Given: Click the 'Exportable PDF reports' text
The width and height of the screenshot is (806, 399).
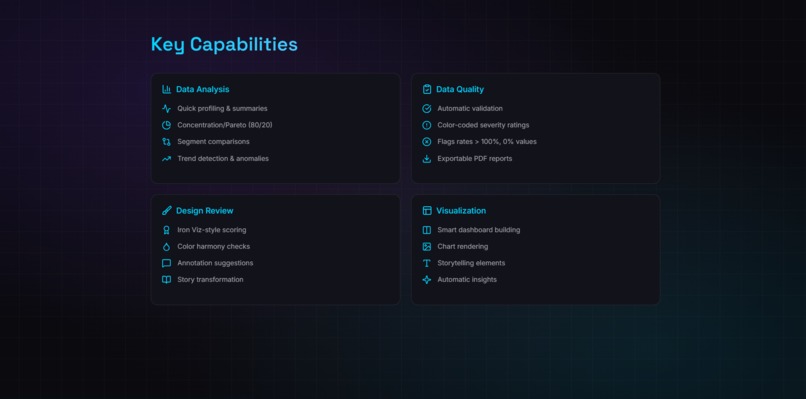Looking at the screenshot, I should 475,158.
